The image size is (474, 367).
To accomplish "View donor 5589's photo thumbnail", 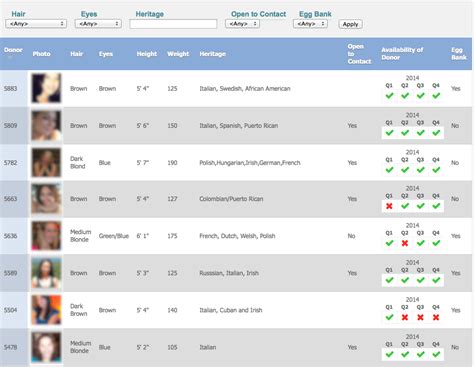I will pyautogui.click(x=46, y=273).
